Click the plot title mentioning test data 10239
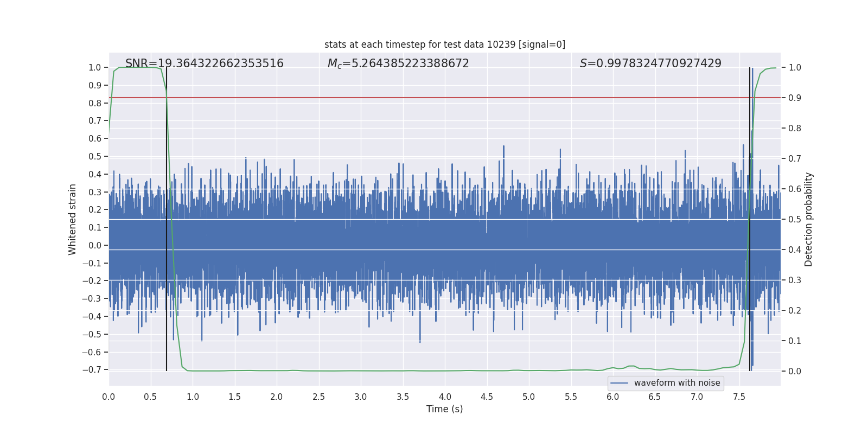The height and width of the screenshot is (434, 868). (444, 44)
